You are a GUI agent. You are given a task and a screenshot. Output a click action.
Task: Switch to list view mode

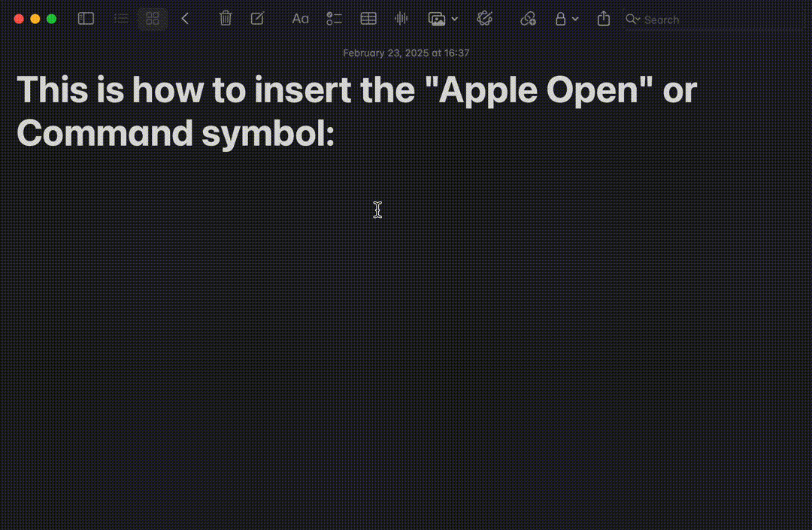120,18
